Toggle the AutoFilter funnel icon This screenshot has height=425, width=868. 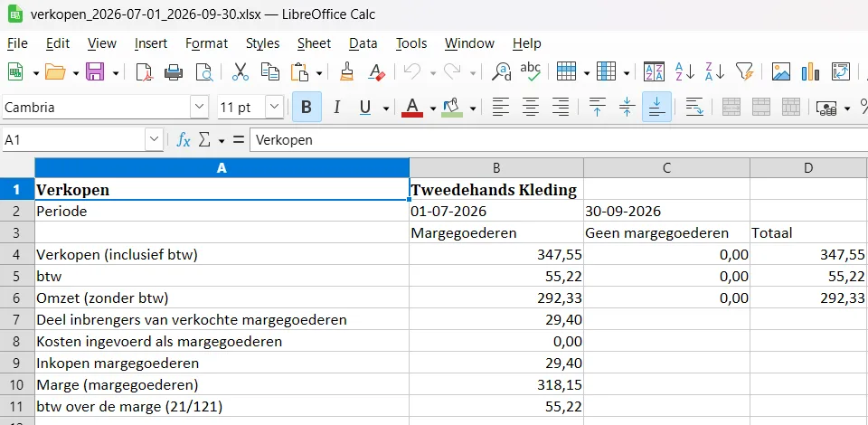tap(744, 72)
